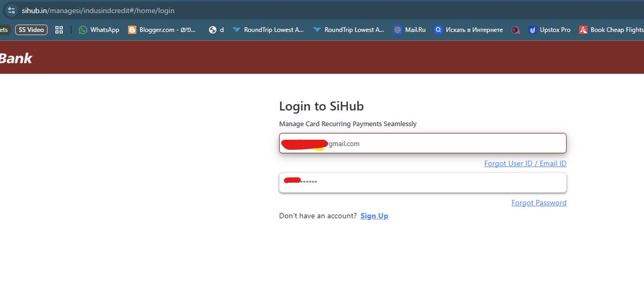Click the site information icon in address bar
This screenshot has width=644, height=301.
pos(11,10)
